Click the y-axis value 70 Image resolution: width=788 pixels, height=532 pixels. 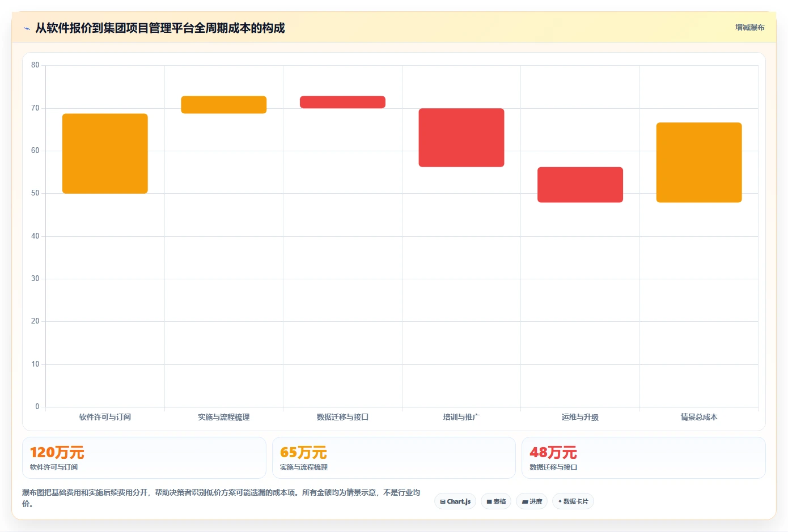[35, 108]
